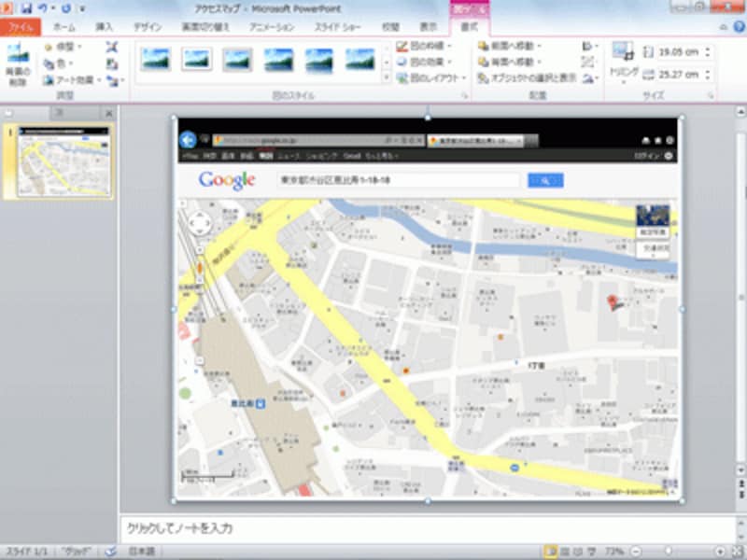This screenshot has height=560, width=747.
Task: Click the トリミング (Crop) button
Action: [x=624, y=63]
